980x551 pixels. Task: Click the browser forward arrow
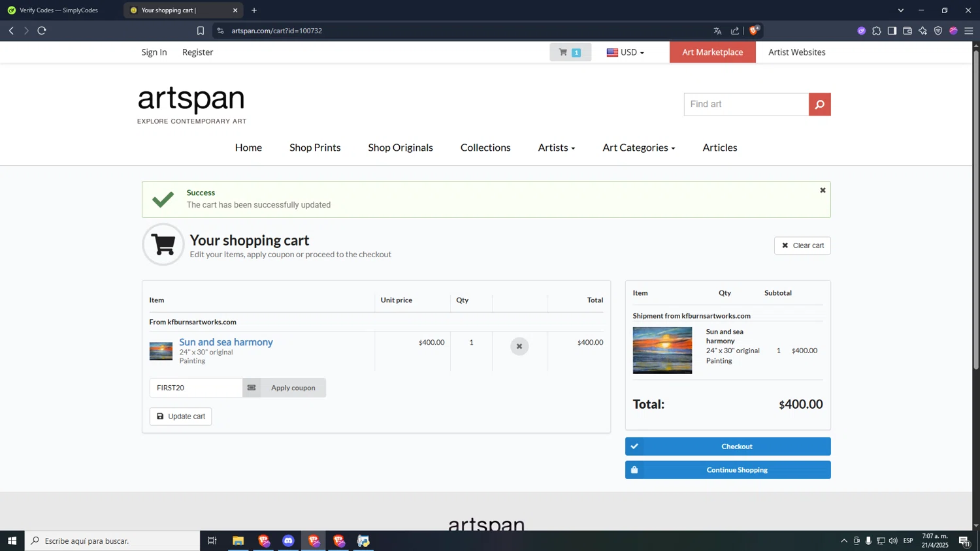(26, 31)
